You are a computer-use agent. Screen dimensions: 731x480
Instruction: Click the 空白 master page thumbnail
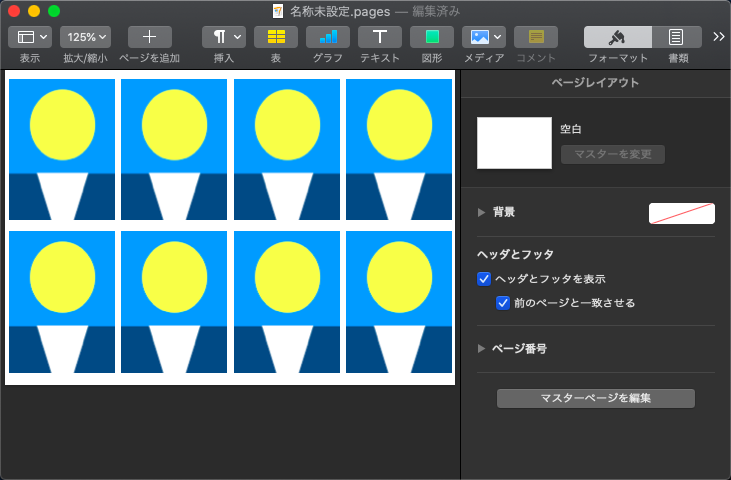(x=514, y=143)
